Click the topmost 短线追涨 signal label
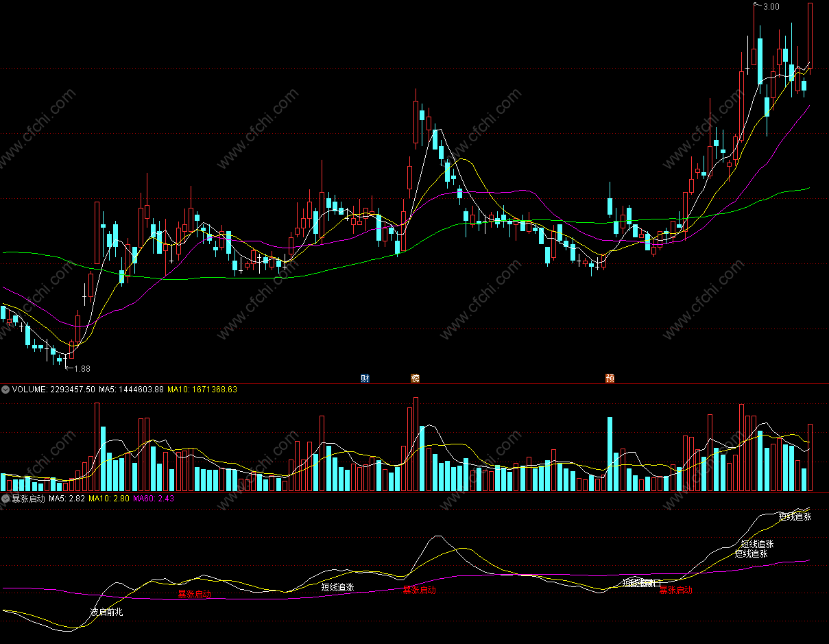829x644 pixels. (x=795, y=517)
